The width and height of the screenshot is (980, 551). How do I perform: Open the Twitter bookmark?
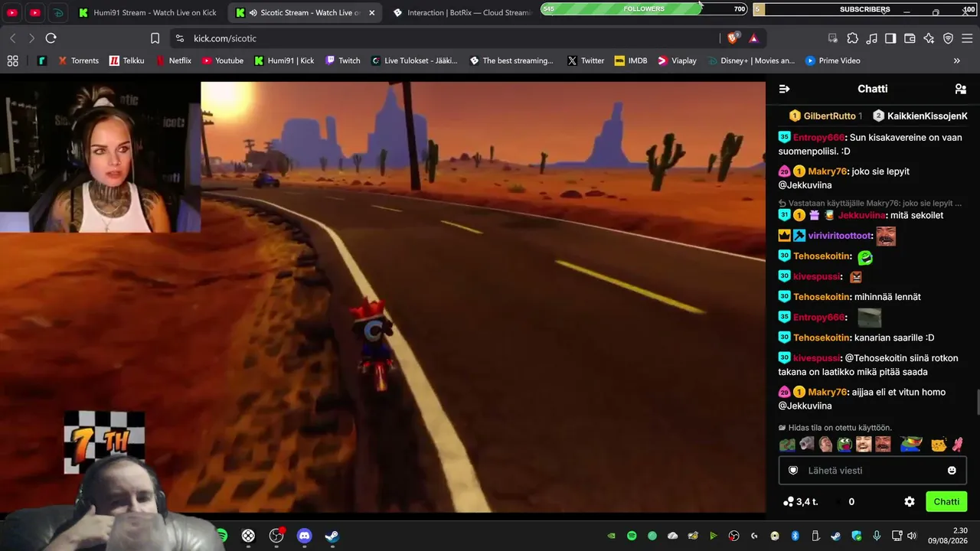click(x=586, y=60)
